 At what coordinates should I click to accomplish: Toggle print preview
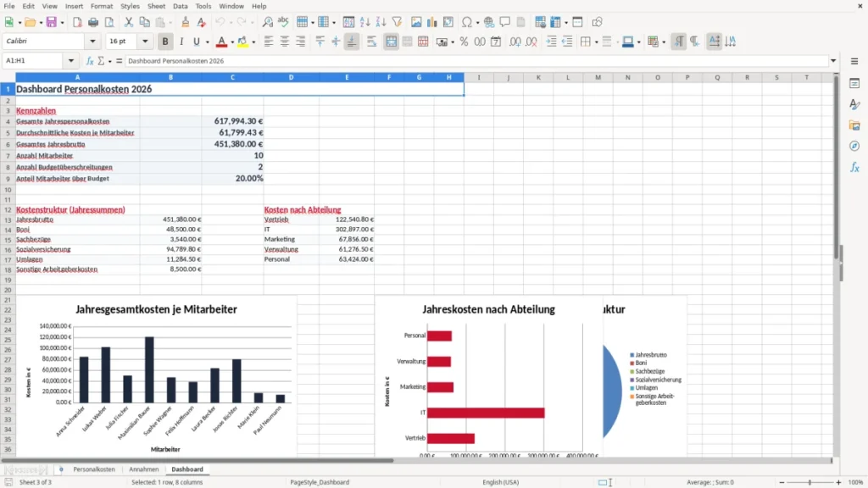point(109,22)
